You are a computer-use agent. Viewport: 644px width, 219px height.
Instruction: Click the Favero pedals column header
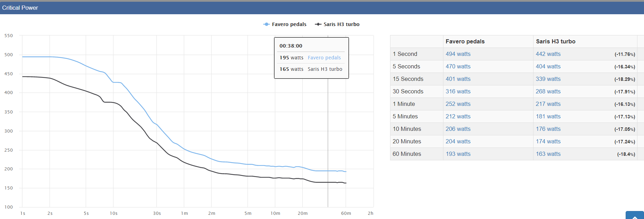(465, 41)
